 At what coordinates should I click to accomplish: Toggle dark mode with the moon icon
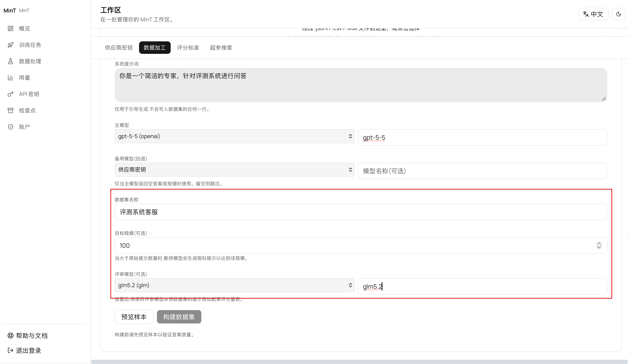619,14
